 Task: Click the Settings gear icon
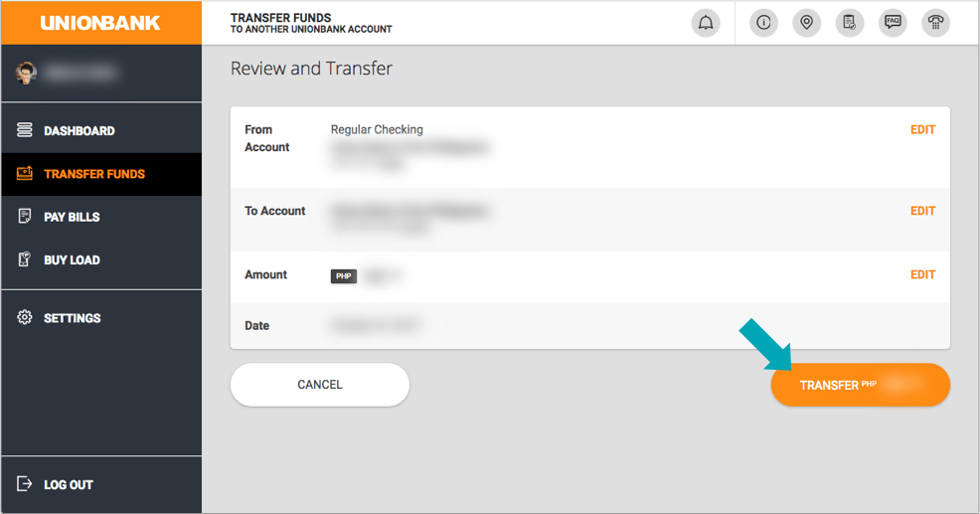click(x=25, y=317)
